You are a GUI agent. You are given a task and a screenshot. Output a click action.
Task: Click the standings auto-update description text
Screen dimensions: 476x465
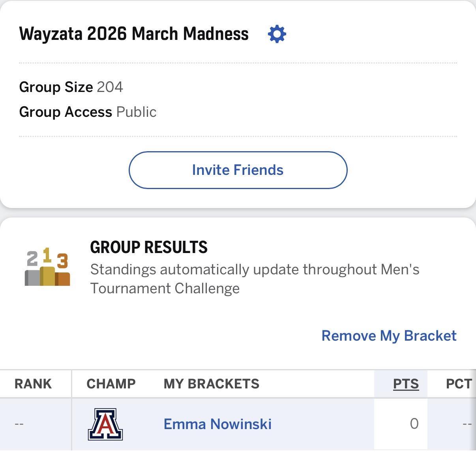(255, 279)
